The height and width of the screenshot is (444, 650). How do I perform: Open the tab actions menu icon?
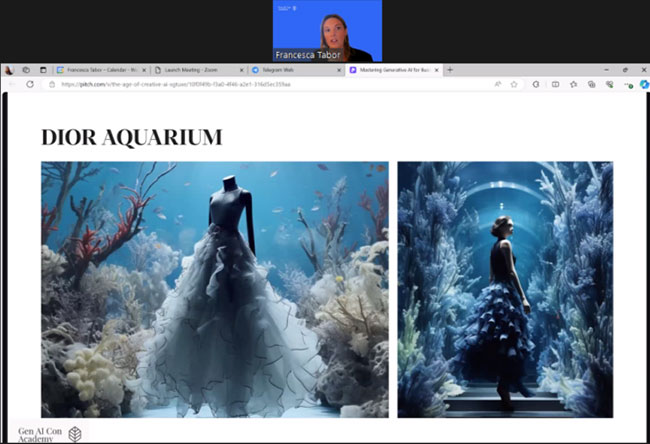tap(43, 70)
